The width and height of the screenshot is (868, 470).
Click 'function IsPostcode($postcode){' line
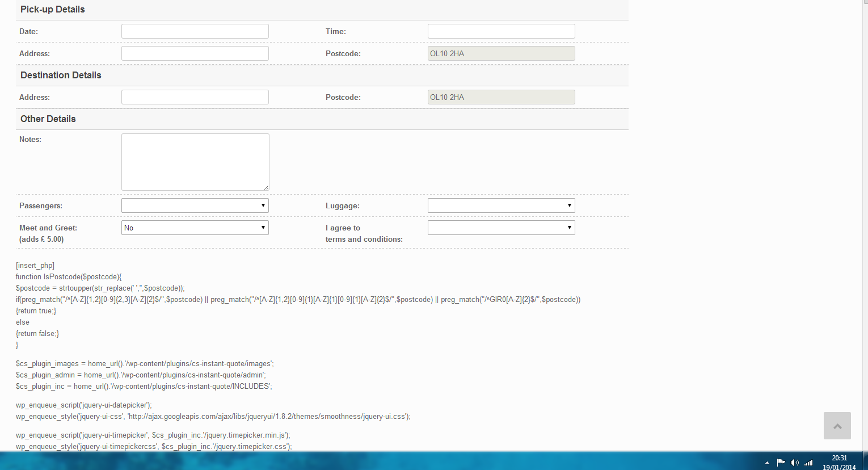(69, 277)
